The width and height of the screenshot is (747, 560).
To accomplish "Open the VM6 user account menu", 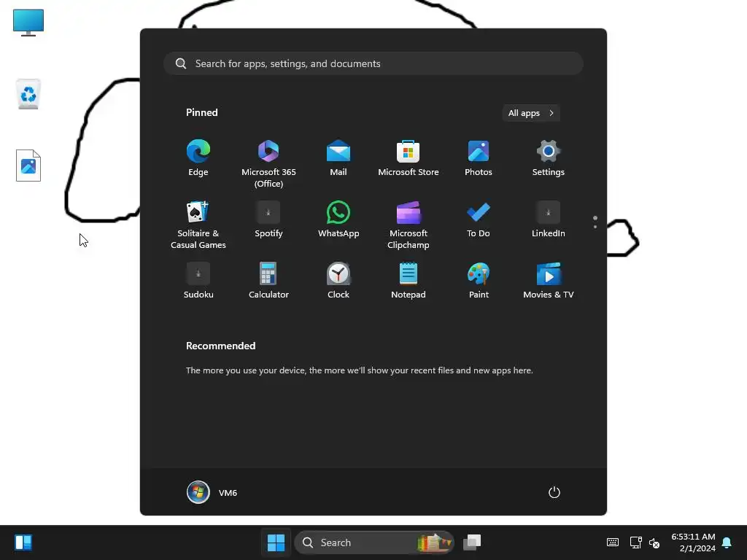I will pyautogui.click(x=212, y=492).
